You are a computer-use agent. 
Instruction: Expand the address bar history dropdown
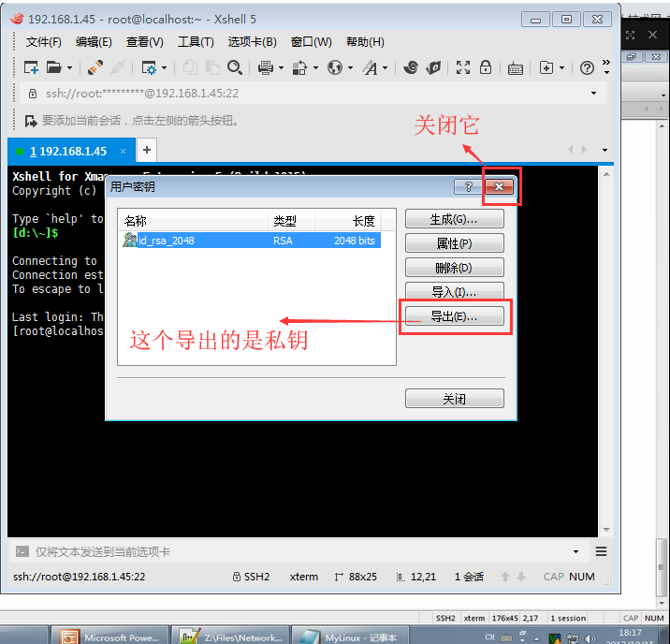593,94
